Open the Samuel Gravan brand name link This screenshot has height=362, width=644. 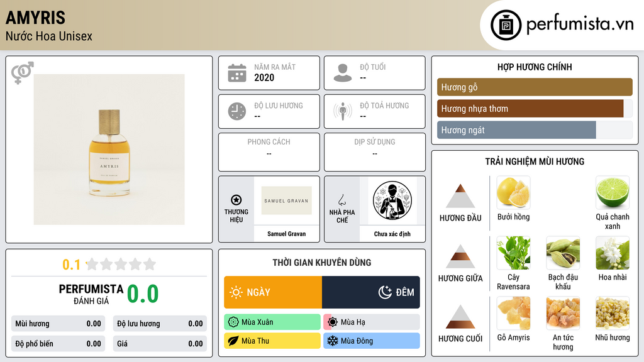[x=286, y=234]
